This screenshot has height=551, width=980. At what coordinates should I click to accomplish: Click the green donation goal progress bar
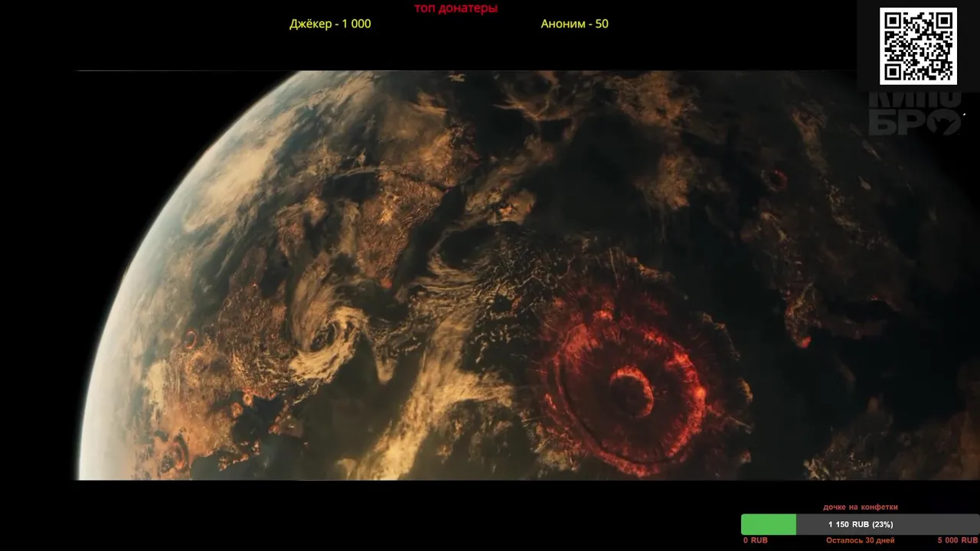(x=860, y=524)
